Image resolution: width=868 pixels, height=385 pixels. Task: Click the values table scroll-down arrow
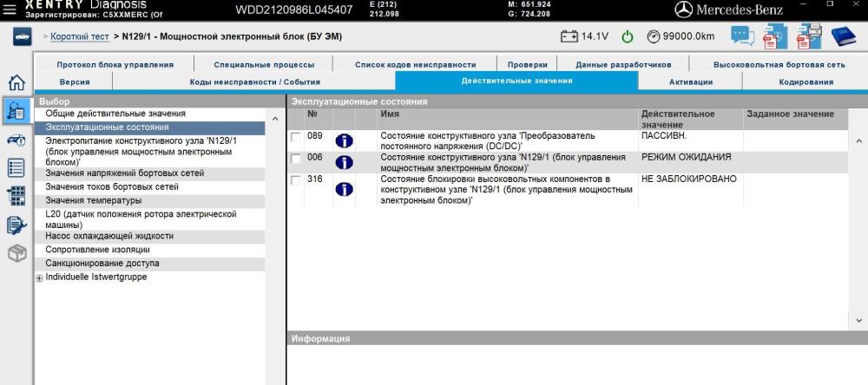pyautogui.click(x=858, y=320)
